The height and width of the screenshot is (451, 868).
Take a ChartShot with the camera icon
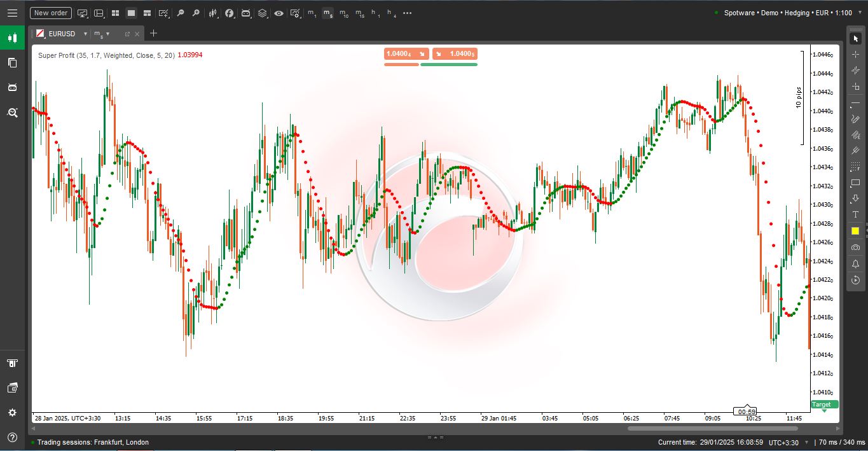point(855,247)
